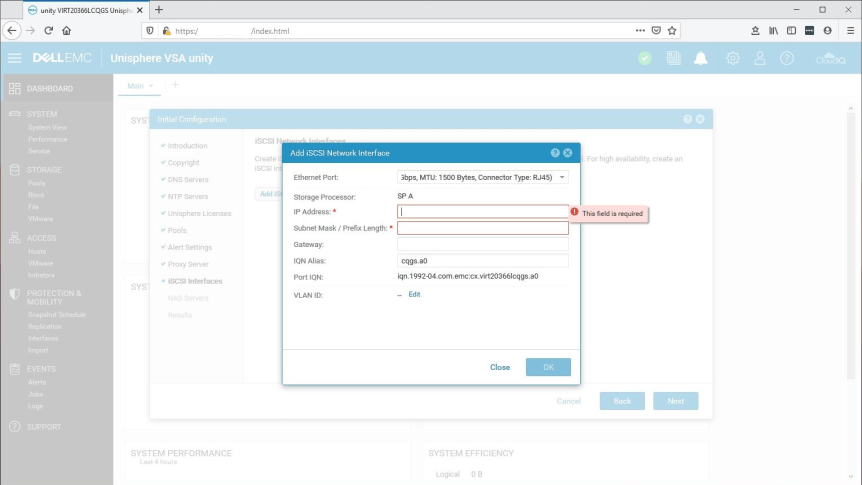
Task: Close the Add iSCSI Network Interface dialog via X icon
Action: [568, 153]
